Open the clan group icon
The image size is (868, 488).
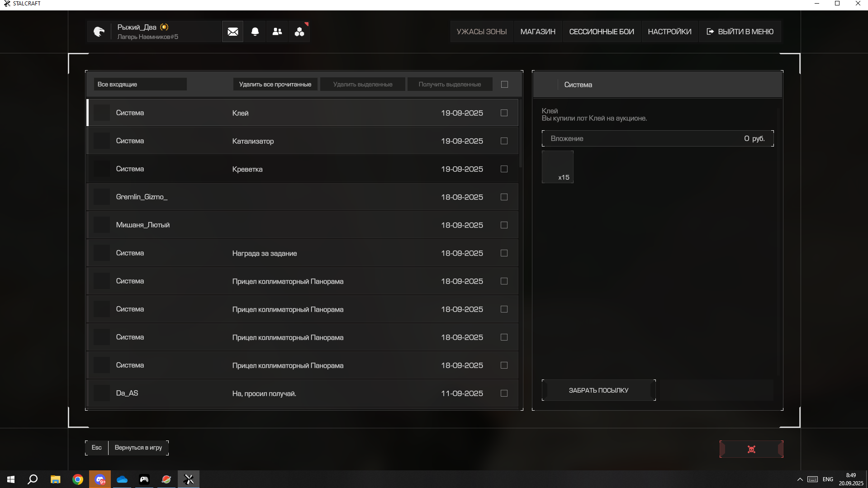[x=299, y=32]
